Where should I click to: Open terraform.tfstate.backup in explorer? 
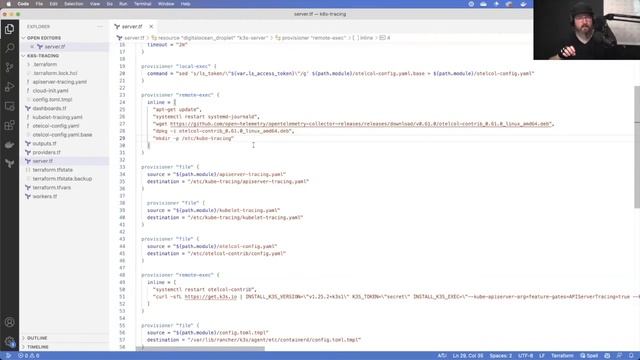click(x=62, y=179)
